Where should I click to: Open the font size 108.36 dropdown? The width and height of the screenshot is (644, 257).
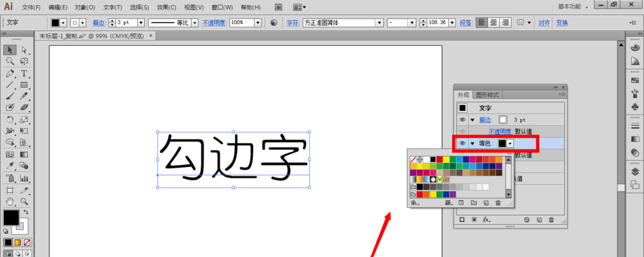[x=452, y=23]
